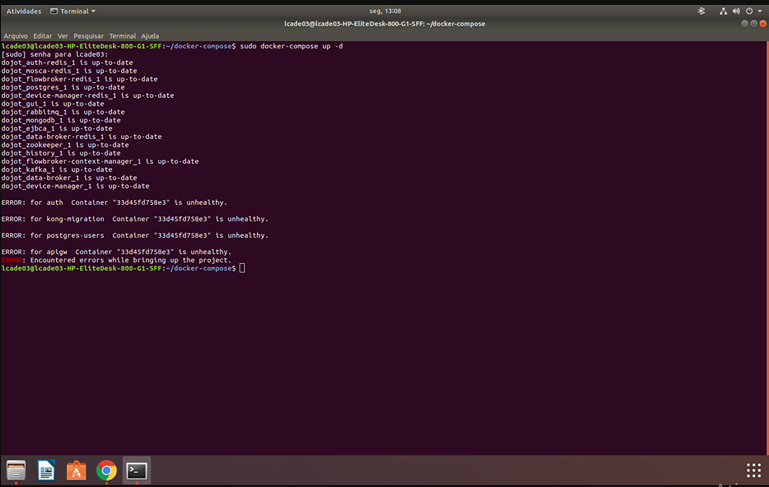Click 'dojot_data-broker_1 is up-to-date' line
The width and height of the screenshot is (769, 487).
(x=69, y=178)
